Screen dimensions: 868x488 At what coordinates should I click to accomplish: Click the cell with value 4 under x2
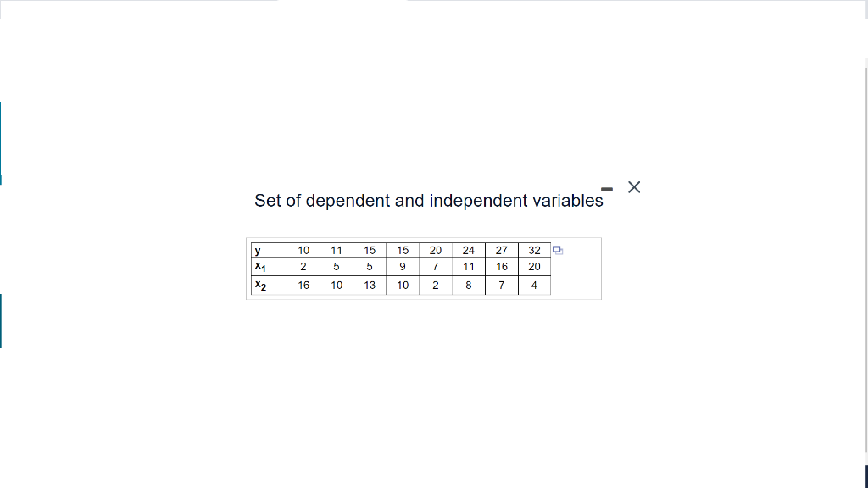tap(534, 286)
